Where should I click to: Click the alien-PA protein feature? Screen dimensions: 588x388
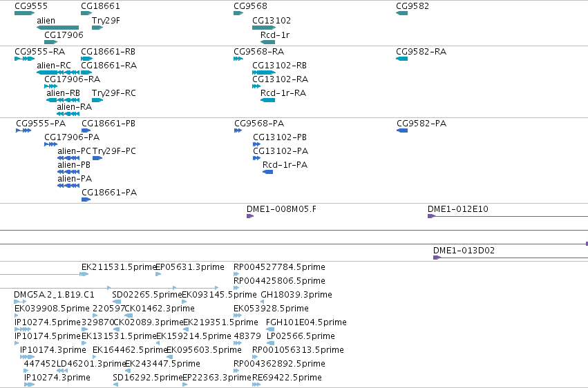[x=68, y=186]
